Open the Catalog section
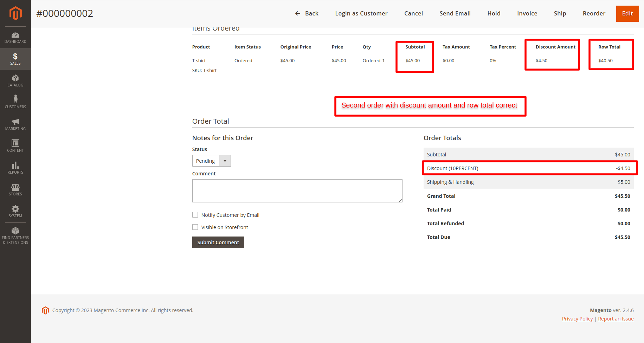This screenshot has height=343, width=644. coord(15,80)
